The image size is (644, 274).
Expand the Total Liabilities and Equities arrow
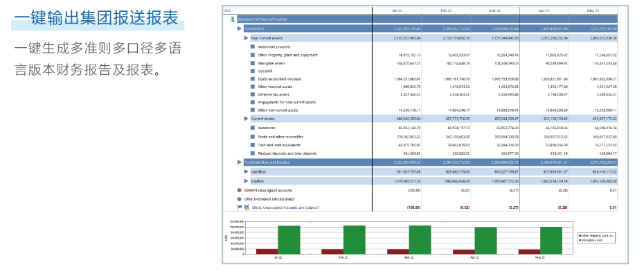240,162
